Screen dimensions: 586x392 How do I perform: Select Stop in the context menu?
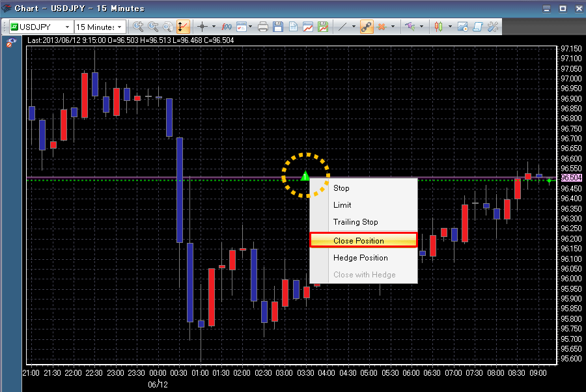tap(363, 188)
